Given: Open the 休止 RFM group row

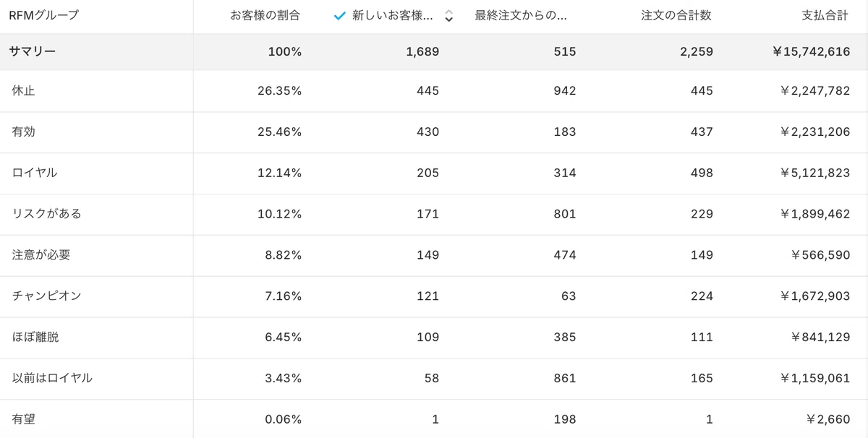Looking at the screenshot, I should click(24, 90).
